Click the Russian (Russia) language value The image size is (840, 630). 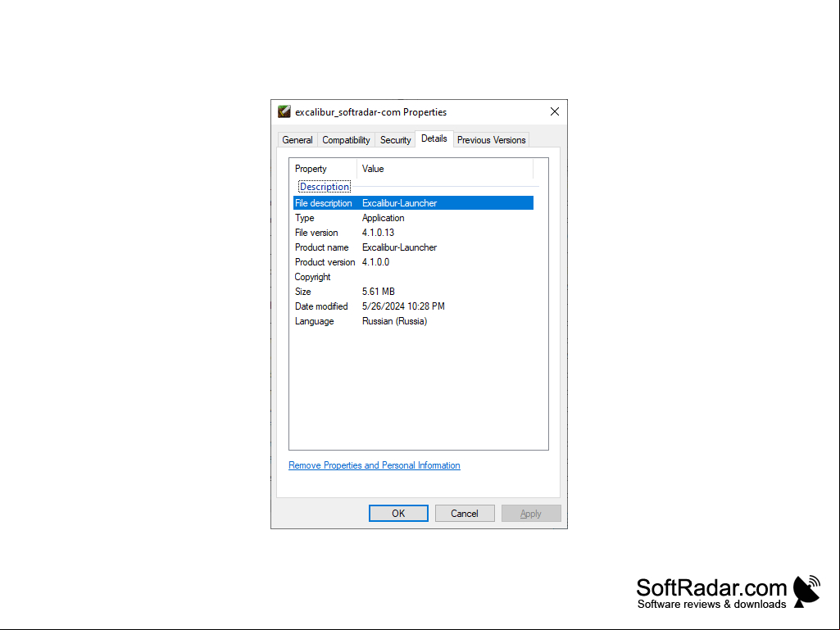click(394, 321)
